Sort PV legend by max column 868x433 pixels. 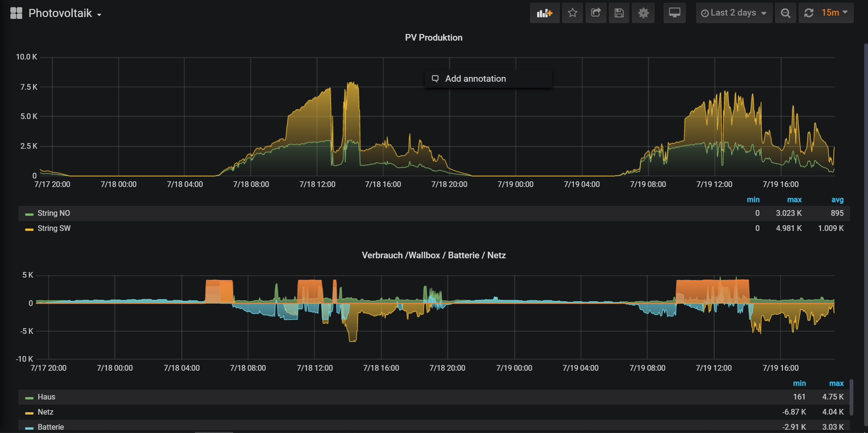pyautogui.click(x=794, y=200)
